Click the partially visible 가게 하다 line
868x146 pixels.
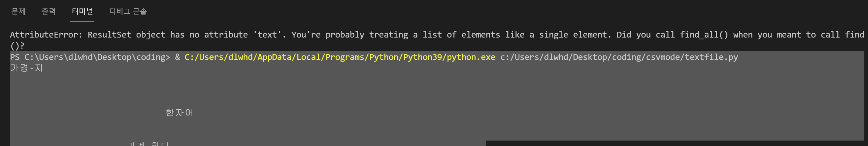click(x=148, y=144)
